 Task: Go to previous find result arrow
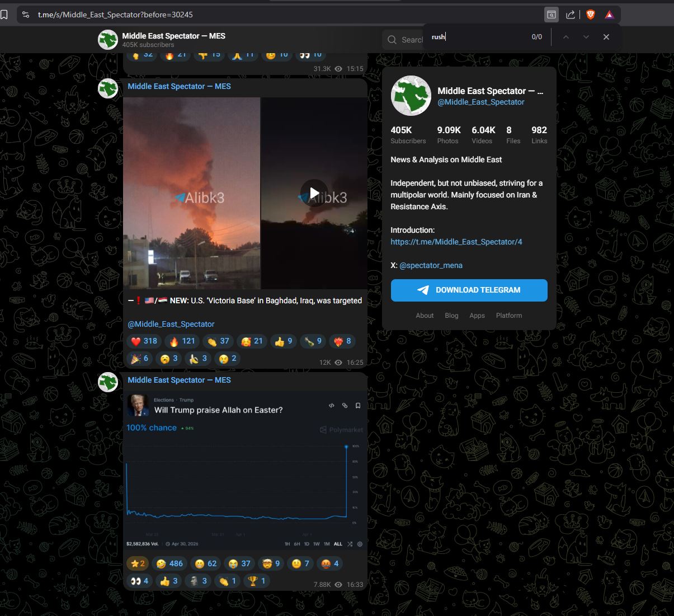point(566,37)
